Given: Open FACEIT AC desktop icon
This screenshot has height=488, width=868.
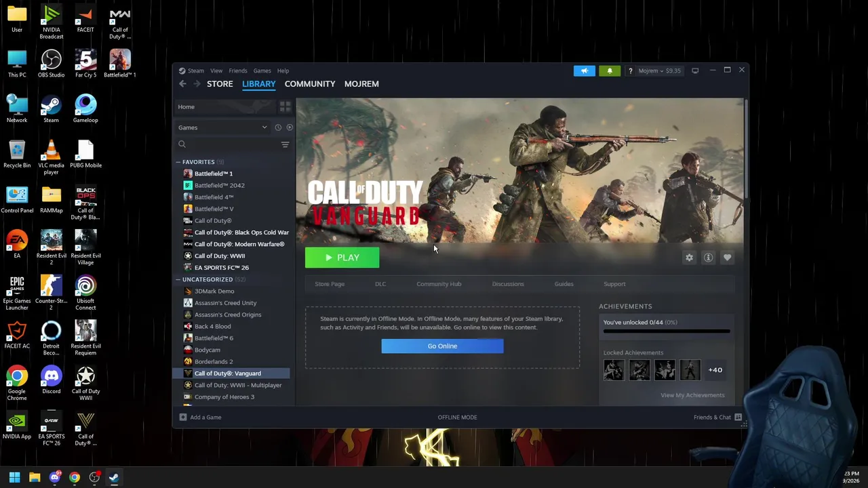Looking at the screenshot, I should [x=17, y=334].
